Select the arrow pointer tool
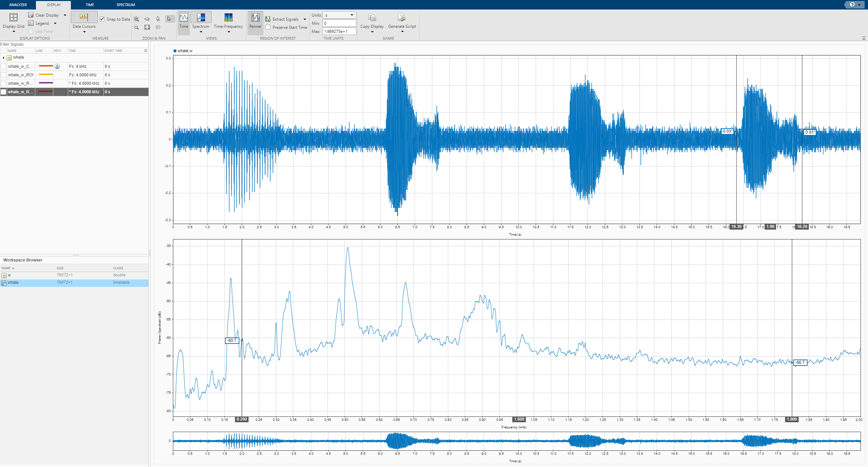 click(169, 19)
